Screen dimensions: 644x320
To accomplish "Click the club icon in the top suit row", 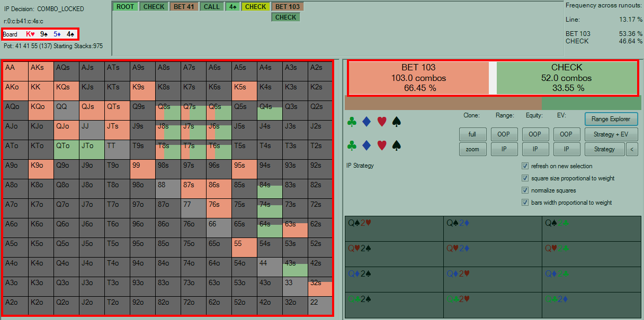I will pos(351,122).
